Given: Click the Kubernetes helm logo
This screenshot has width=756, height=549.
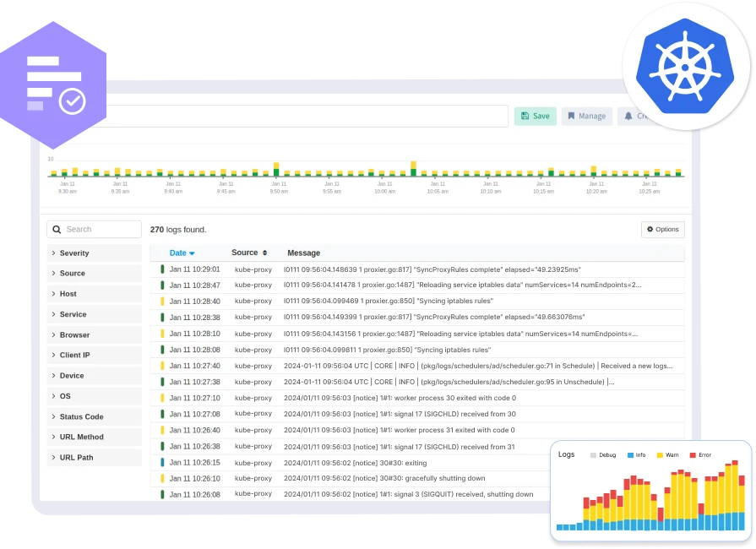Looking at the screenshot, I should 685,67.
